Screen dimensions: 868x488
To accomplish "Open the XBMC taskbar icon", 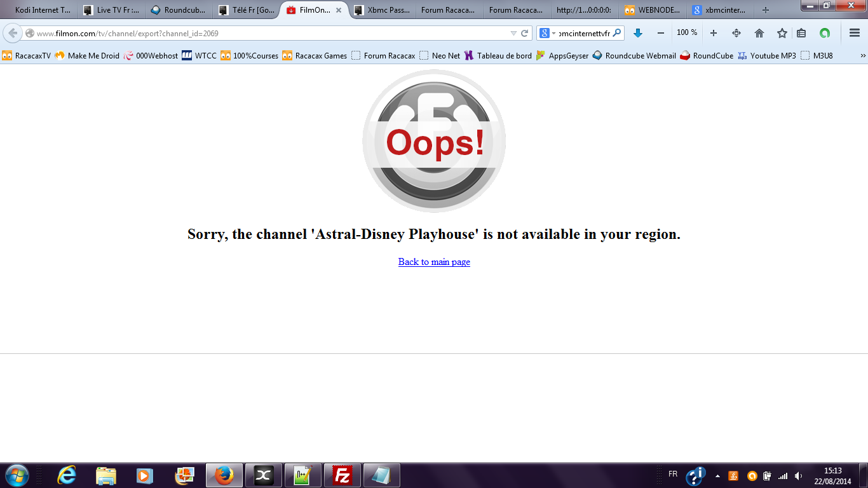I will pyautogui.click(x=264, y=475).
